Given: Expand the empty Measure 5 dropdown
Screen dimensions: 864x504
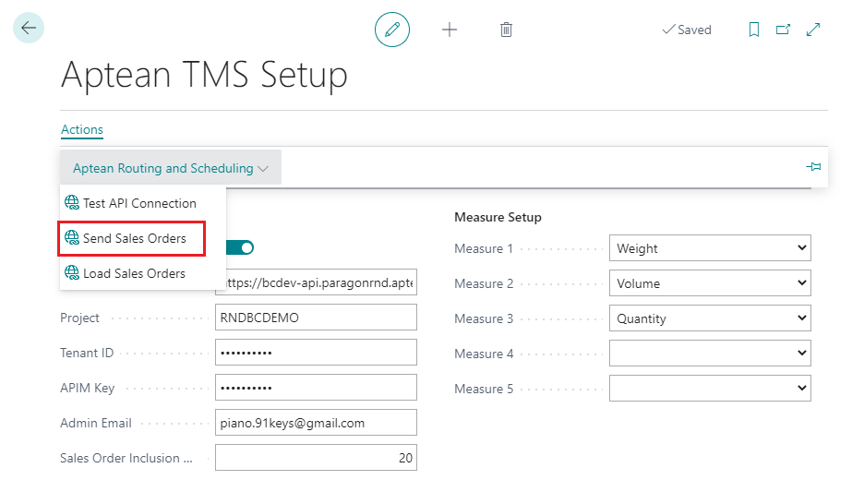Looking at the screenshot, I should tap(709, 389).
